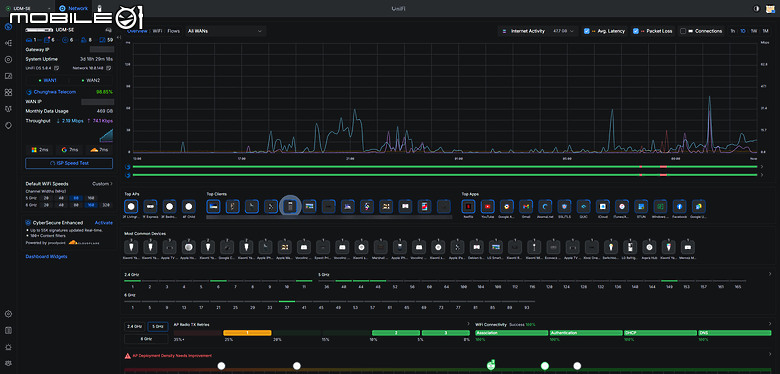Select the 1W time range

(x=754, y=31)
